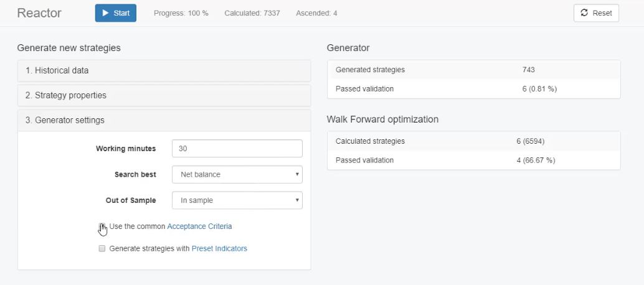The width and height of the screenshot is (644, 285).
Task: Select the Calculated strategies row
Action: coord(473,141)
